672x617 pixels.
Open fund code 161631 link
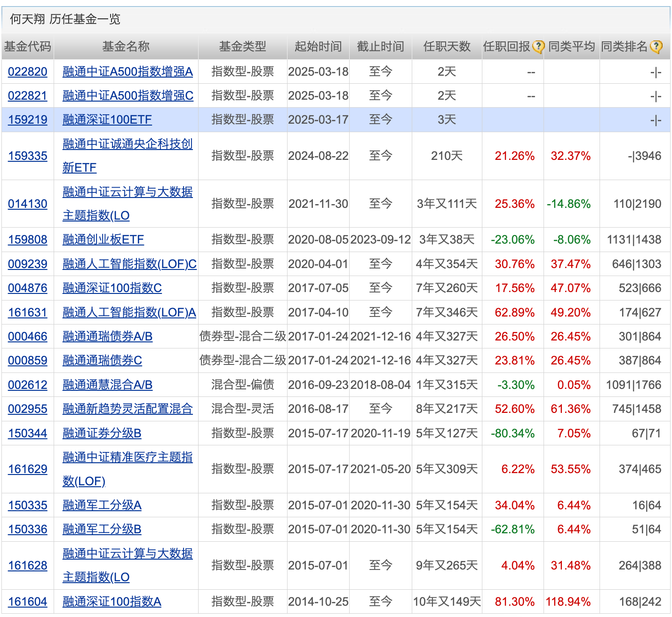28,312
